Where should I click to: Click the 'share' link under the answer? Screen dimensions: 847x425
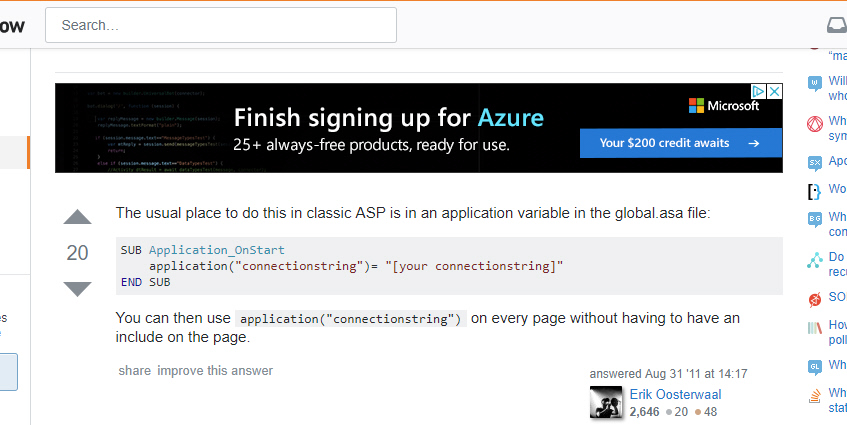click(x=134, y=371)
